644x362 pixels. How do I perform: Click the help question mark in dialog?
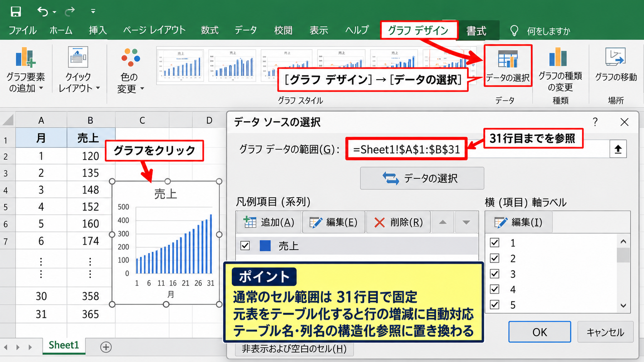(x=595, y=122)
